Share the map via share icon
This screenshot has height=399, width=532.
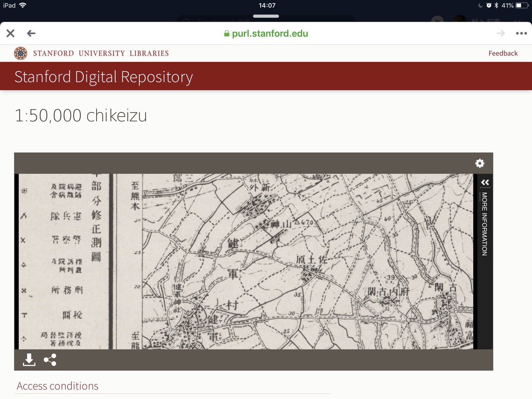click(x=50, y=359)
